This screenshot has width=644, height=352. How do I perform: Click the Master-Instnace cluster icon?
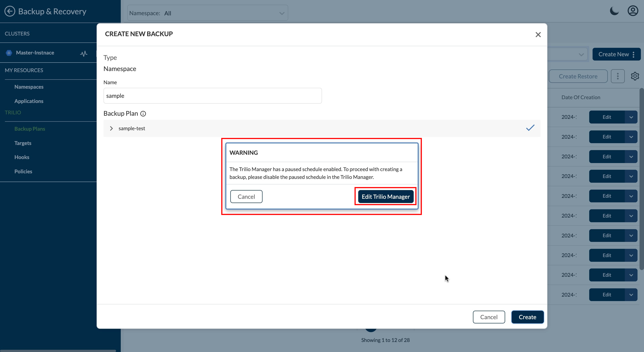pyautogui.click(x=9, y=53)
